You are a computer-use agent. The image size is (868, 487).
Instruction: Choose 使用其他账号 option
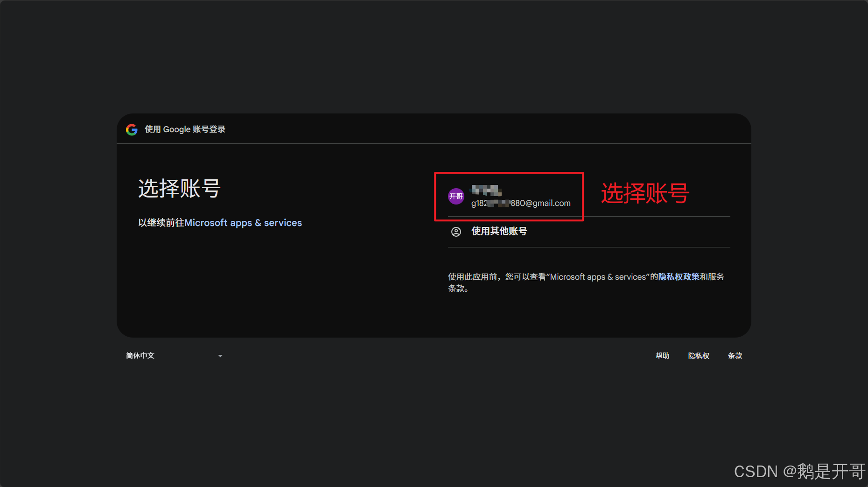point(589,232)
